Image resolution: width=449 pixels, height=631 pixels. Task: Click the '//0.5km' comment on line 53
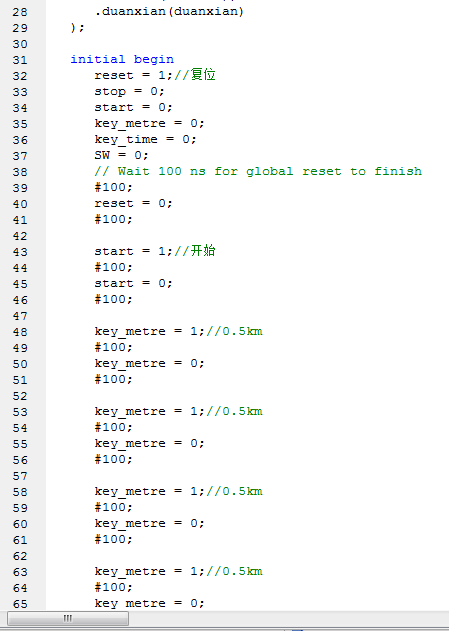click(x=234, y=411)
